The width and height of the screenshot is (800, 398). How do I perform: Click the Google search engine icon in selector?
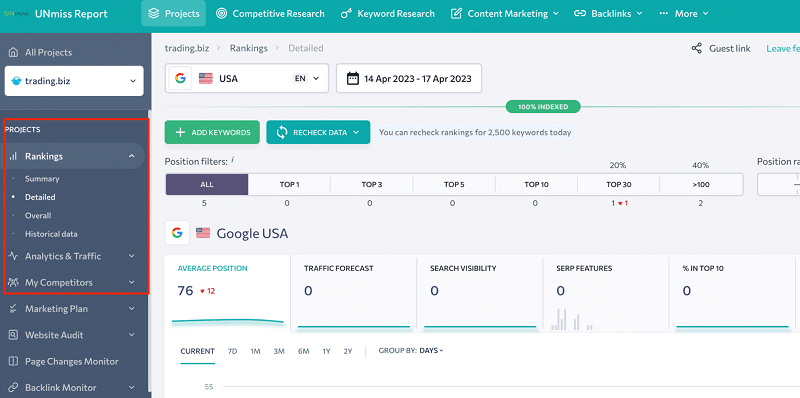pyautogui.click(x=180, y=79)
